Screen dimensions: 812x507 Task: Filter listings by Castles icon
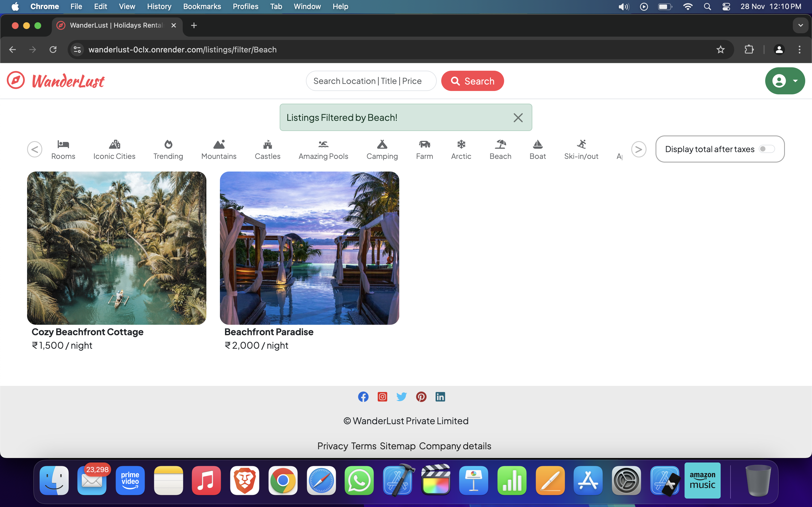(x=267, y=144)
